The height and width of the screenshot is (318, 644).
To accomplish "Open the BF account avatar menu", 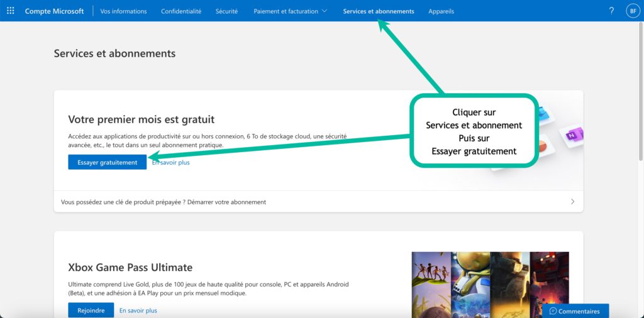I will tap(632, 11).
